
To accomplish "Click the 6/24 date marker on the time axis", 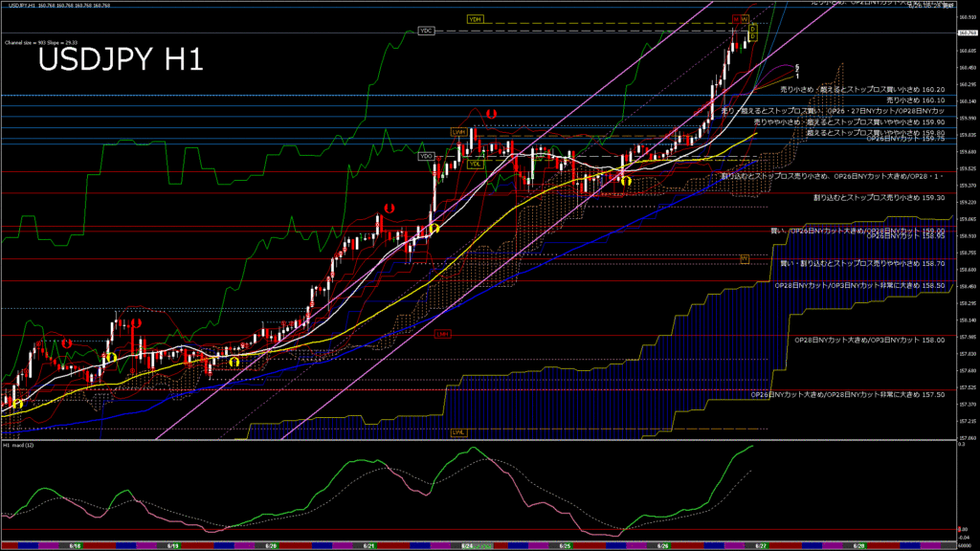I will click(x=467, y=546).
